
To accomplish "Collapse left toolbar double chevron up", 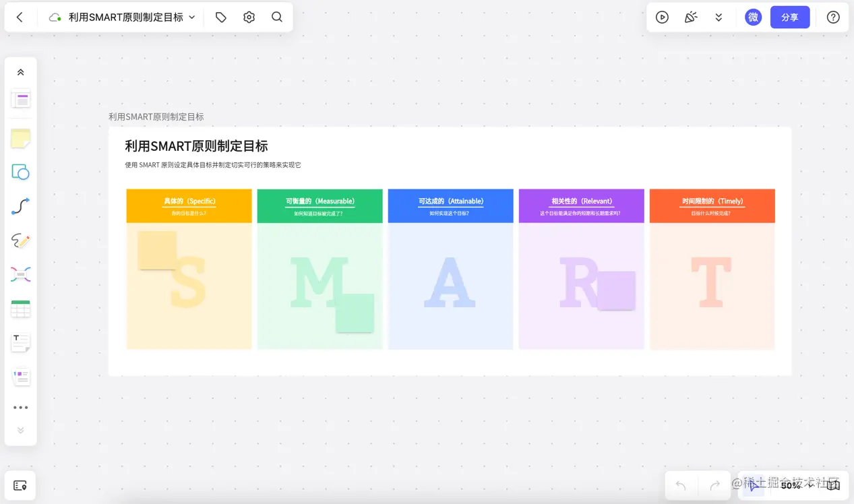I will point(21,72).
